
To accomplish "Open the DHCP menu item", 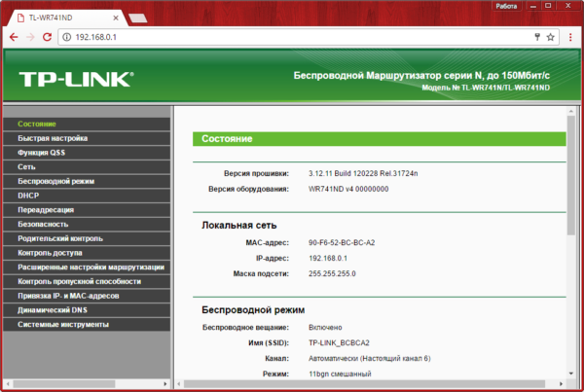I will [87, 196].
